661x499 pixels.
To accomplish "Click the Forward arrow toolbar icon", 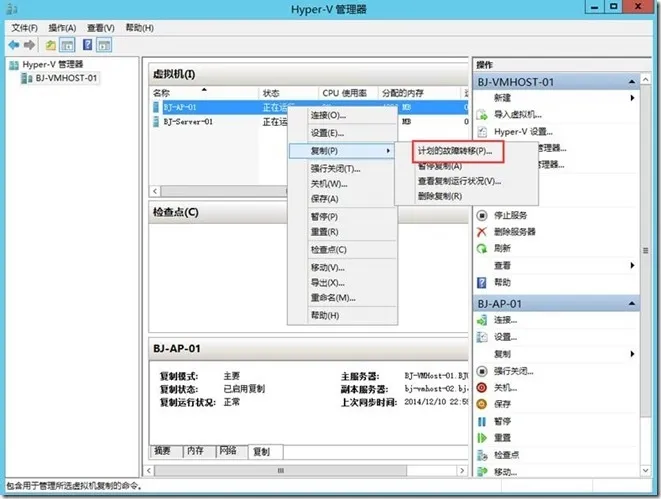I will click(29, 45).
